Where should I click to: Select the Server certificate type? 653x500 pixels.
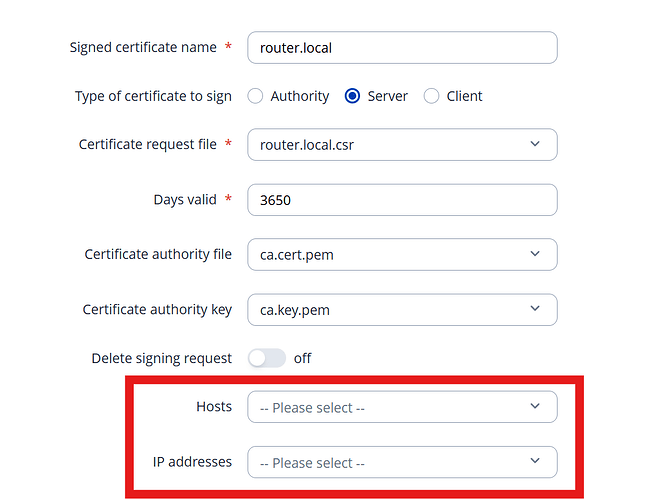click(x=352, y=96)
